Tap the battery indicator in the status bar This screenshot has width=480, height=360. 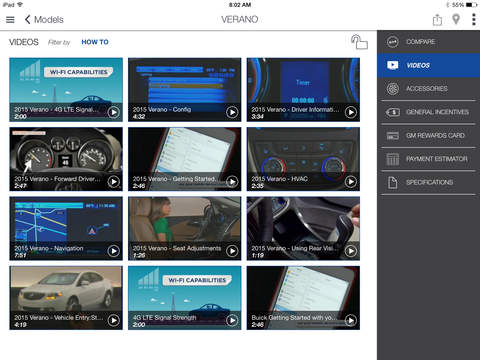click(x=471, y=5)
